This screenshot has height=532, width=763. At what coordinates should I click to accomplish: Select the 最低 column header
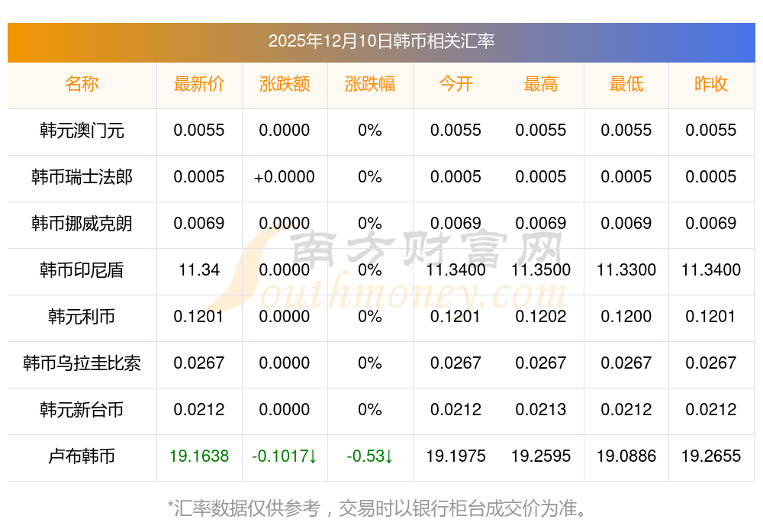coord(626,84)
